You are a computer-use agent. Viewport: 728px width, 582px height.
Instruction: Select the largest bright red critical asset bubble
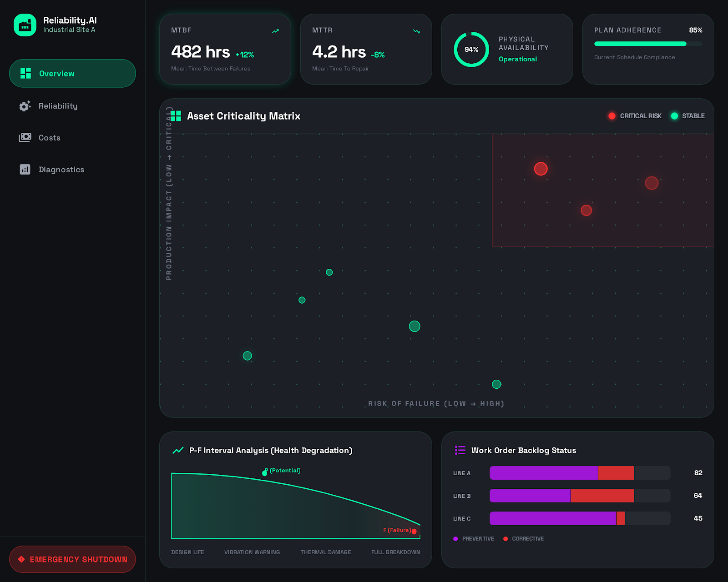[541, 169]
